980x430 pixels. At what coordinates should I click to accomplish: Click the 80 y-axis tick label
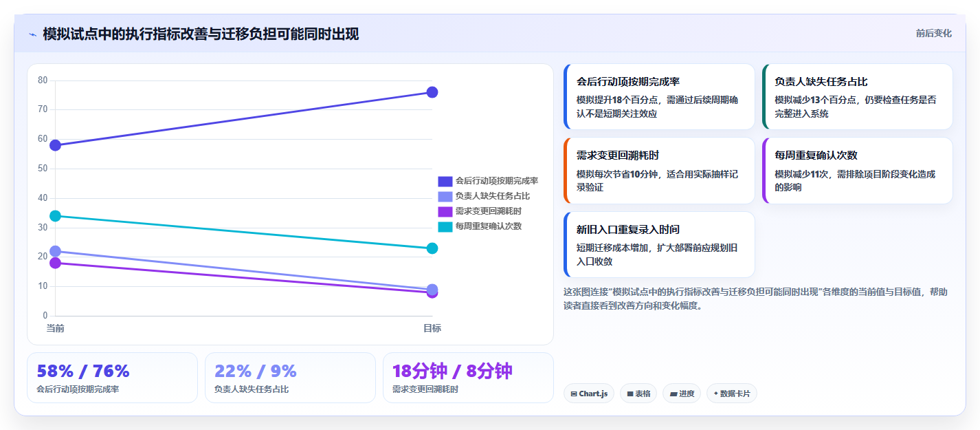pyautogui.click(x=43, y=80)
